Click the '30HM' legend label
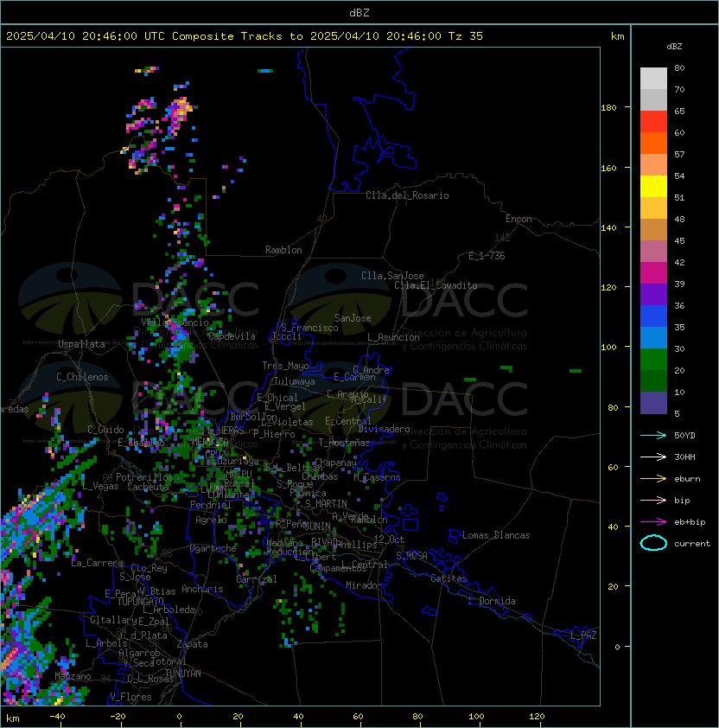The height and width of the screenshot is (728, 719). point(684,457)
